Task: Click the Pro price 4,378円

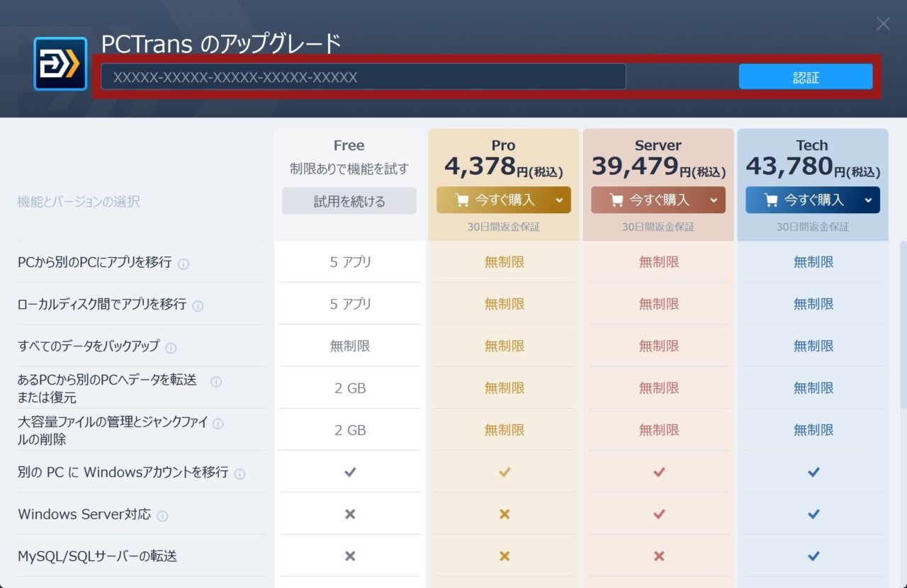Action: pyautogui.click(x=503, y=166)
